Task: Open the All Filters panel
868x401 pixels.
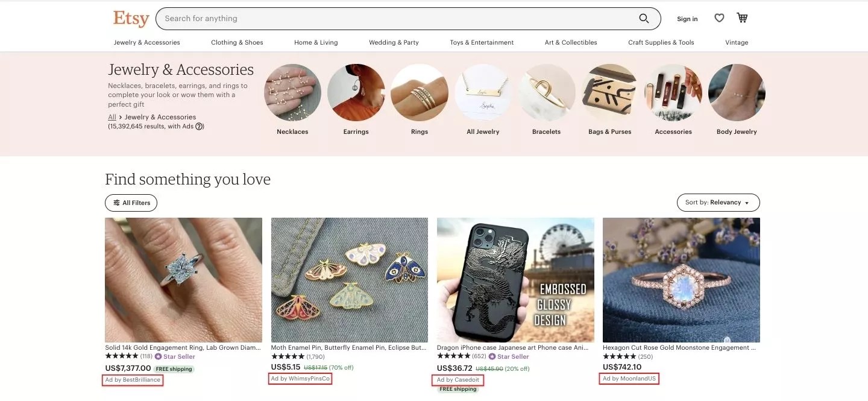Action: coord(131,203)
